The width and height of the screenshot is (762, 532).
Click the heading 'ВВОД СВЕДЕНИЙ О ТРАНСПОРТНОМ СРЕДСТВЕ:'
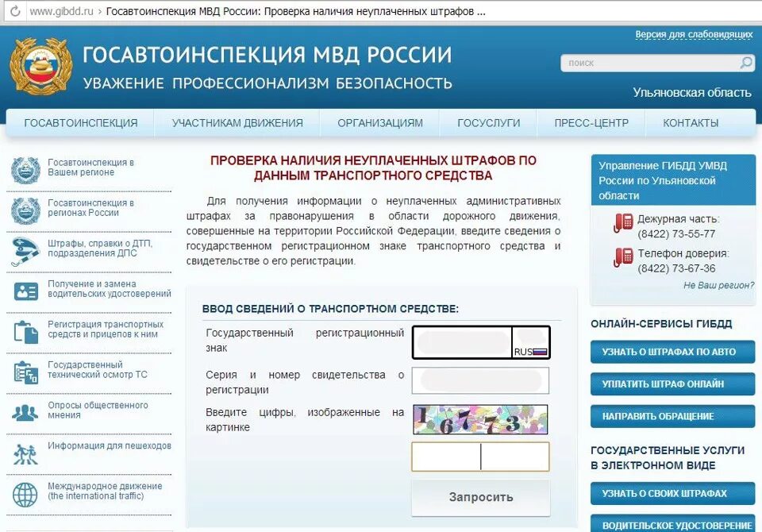[x=330, y=309]
